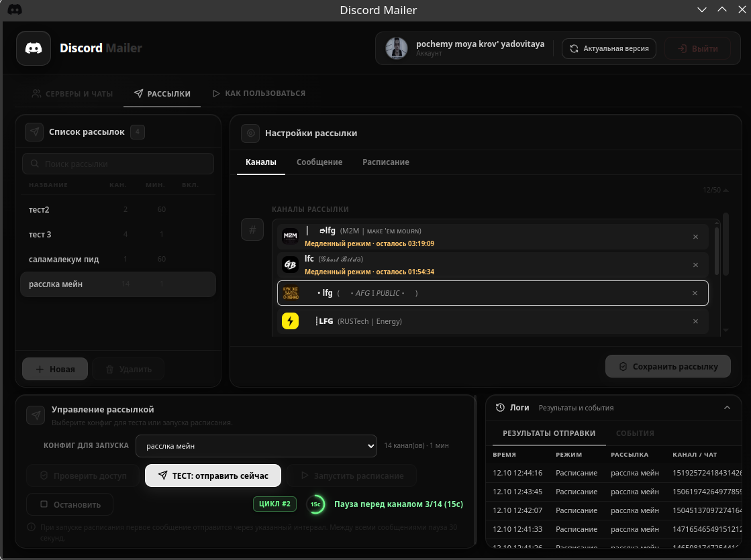Switch to the Серверы и чаты tab
The width and height of the screenshot is (751, 560).
point(72,94)
